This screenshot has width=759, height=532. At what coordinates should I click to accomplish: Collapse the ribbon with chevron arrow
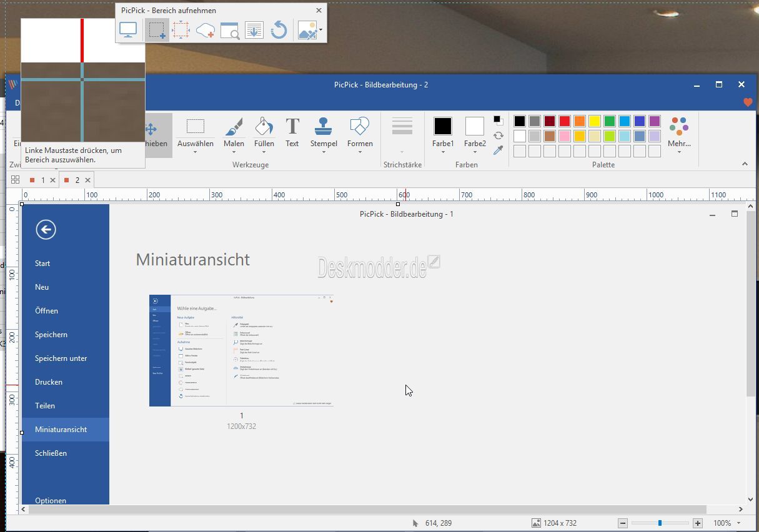click(x=745, y=164)
